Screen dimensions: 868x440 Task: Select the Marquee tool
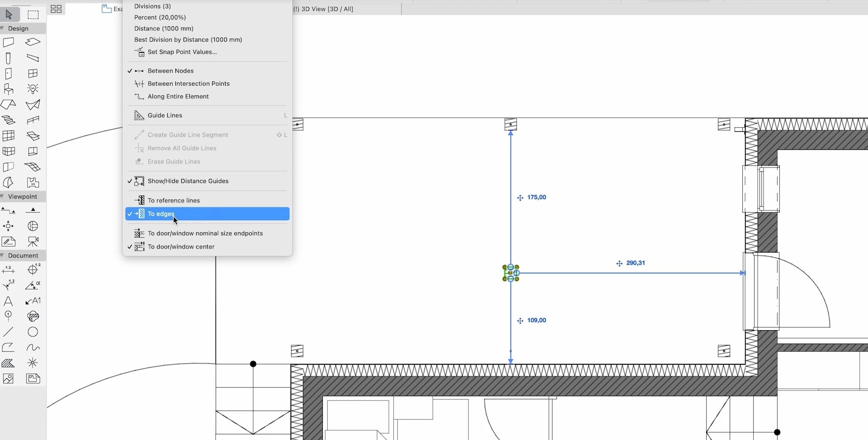click(x=33, y=14)
